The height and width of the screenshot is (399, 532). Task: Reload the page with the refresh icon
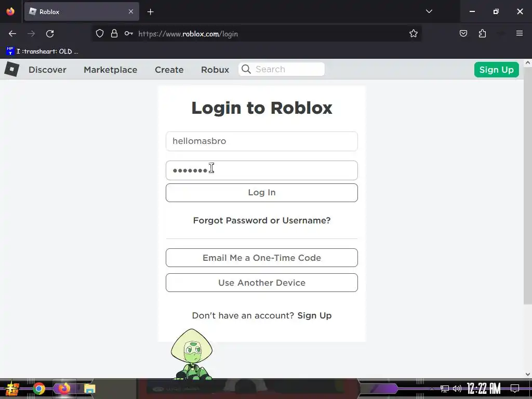click(x=50, y=34)
